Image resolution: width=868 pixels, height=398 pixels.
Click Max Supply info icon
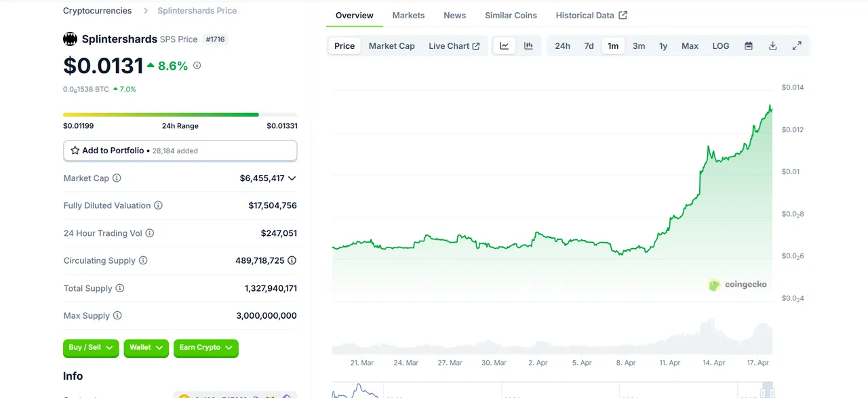point(117,315)
